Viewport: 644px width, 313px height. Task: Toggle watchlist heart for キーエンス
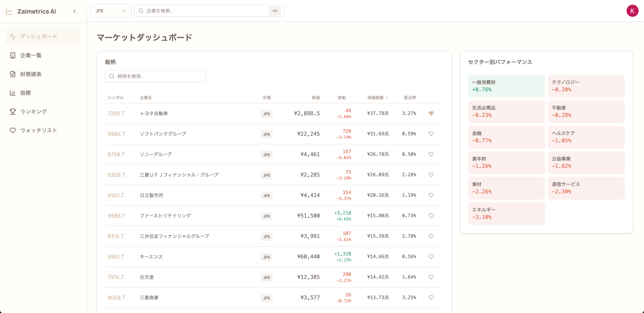pos(431,256)
